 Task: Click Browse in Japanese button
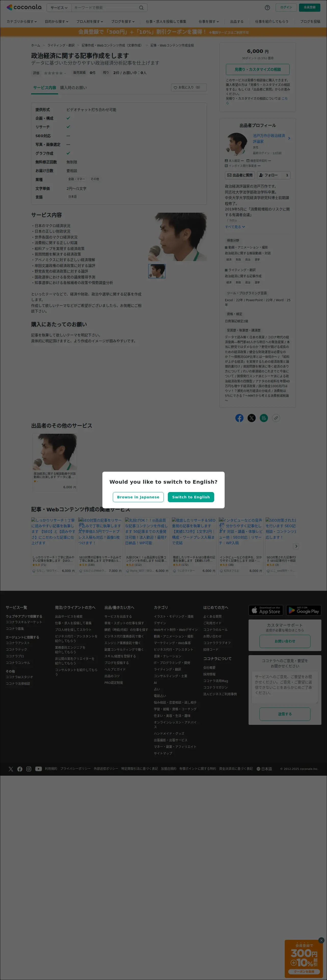click(138, 497)
